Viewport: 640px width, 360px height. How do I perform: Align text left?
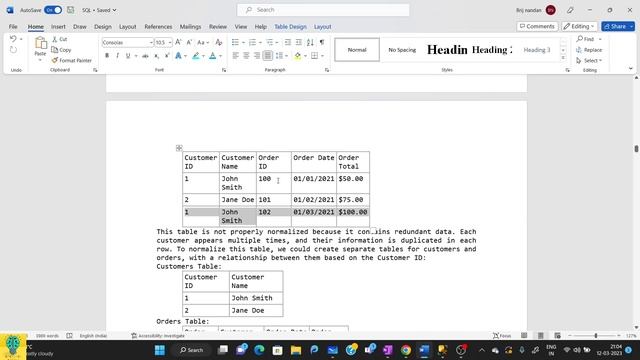(236, 56)
